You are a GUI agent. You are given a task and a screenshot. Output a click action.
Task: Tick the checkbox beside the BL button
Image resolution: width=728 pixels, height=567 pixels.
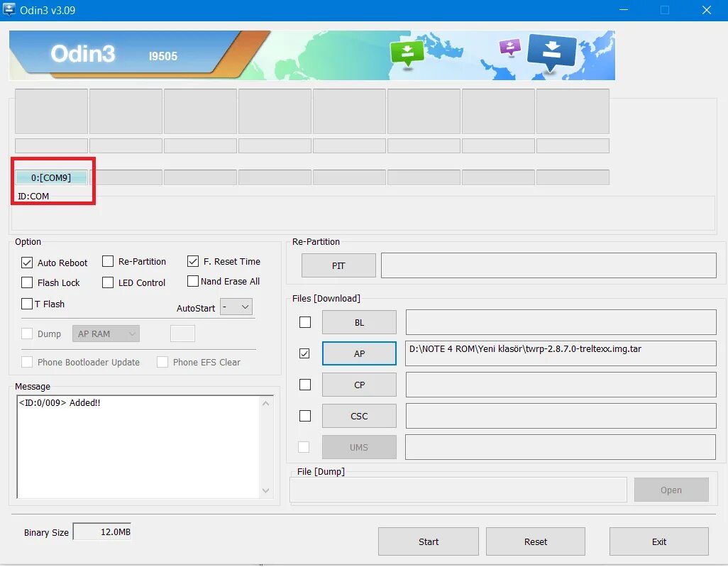click(x=305, y=322)
